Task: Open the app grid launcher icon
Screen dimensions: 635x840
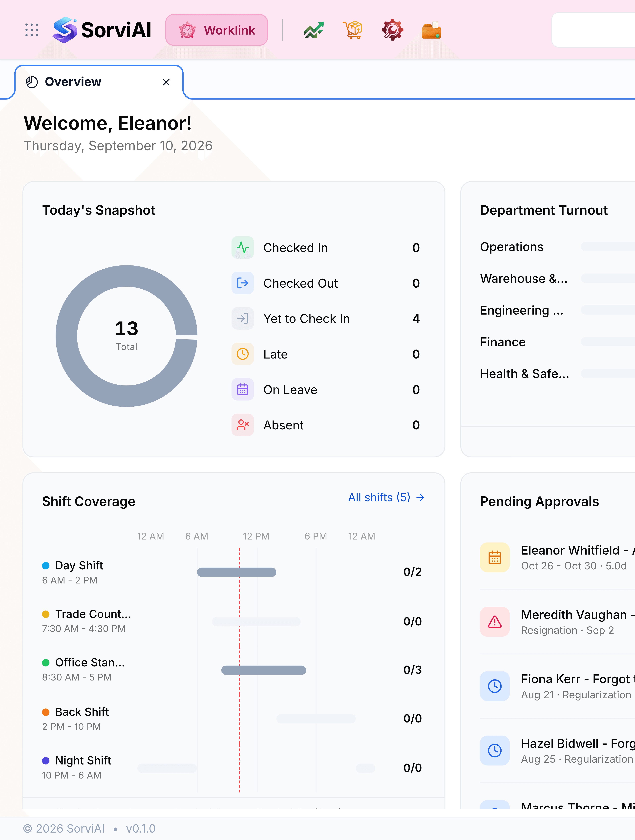Action: click(x=32, y=30)
